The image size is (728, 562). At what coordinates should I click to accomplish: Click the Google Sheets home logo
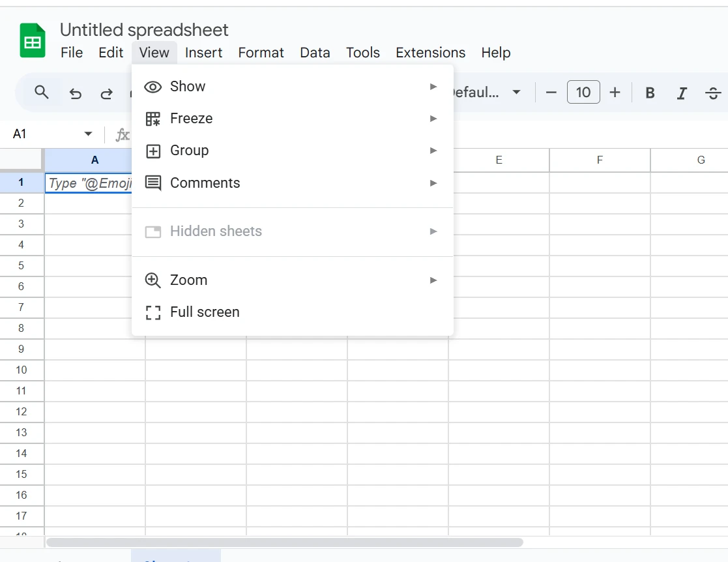[33, 41]
